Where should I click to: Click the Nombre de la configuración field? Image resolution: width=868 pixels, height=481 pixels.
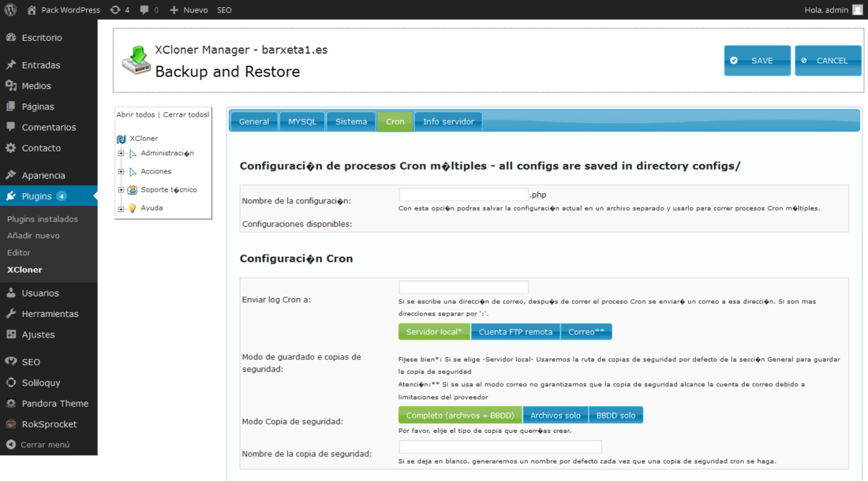tap(463, 195)
